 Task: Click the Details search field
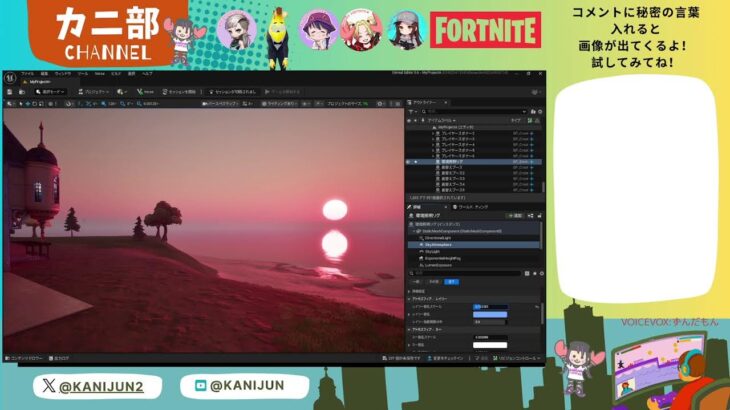click(466, 274)
